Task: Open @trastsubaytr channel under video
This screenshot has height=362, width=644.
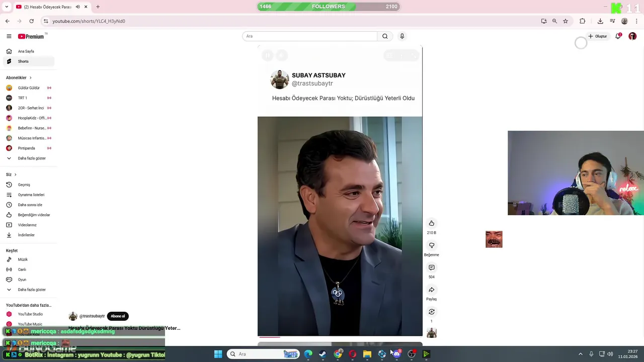Action: point(92,316)
